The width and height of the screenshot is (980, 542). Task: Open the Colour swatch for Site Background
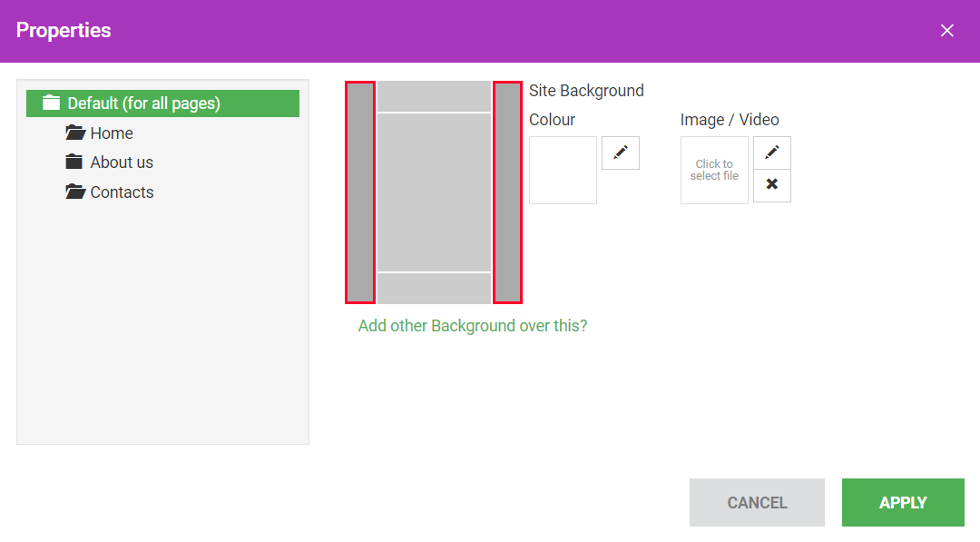(563, 170)
